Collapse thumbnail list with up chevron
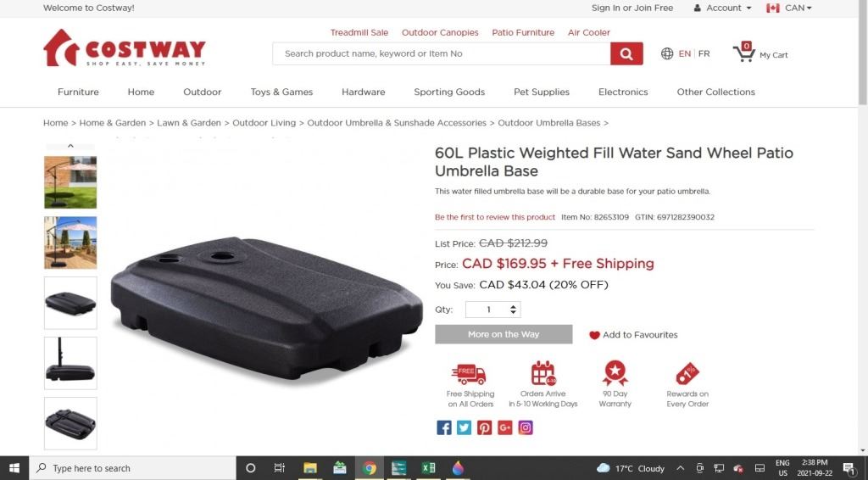The width and height of the screenshot is (868, 480). [70, 146]
